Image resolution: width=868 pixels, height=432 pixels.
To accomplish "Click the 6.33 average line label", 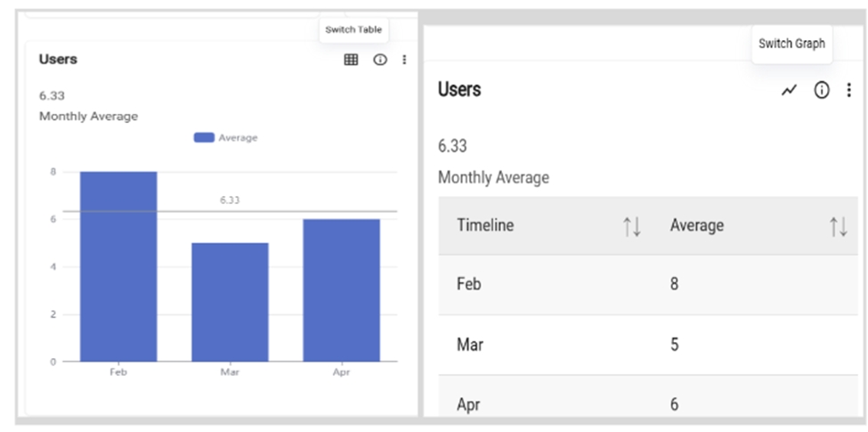I will (230, 200).
